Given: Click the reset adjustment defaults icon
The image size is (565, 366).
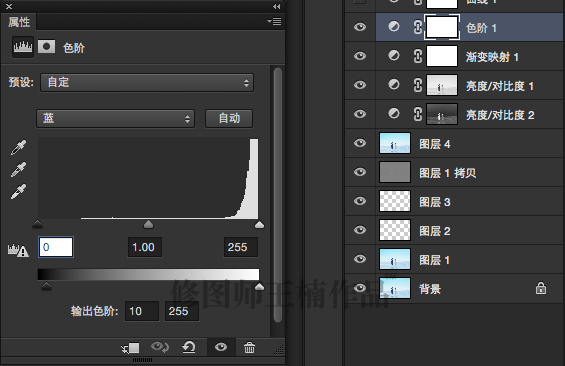Looking at the screenshot, I should [x=189, y=348].
